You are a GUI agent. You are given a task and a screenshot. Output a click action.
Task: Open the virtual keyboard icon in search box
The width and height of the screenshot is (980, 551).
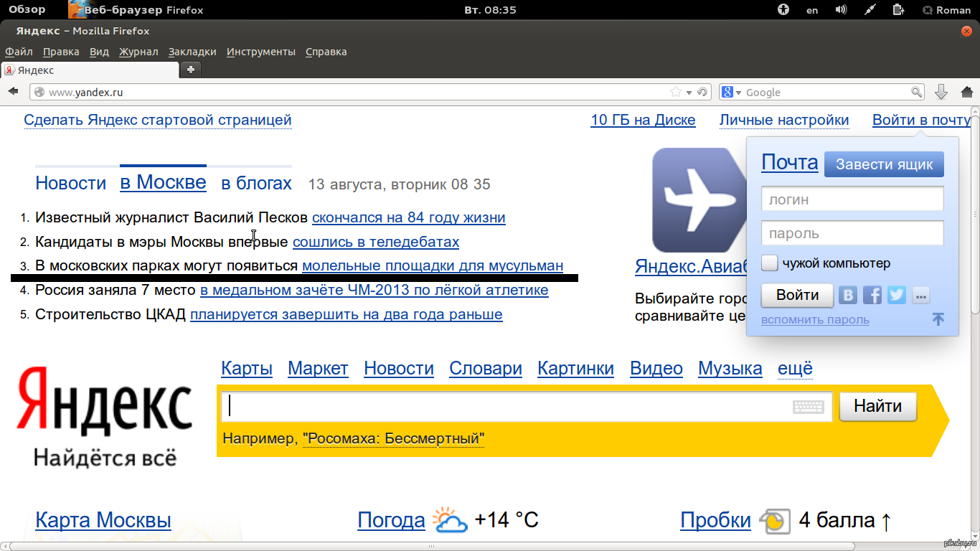(808, 407)
